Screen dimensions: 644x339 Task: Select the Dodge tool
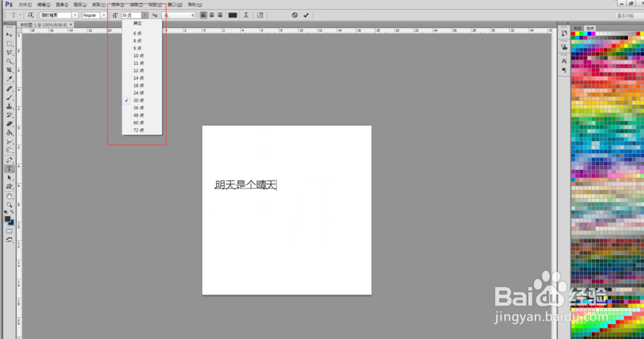pyautogui.click(x=10, y=151)
